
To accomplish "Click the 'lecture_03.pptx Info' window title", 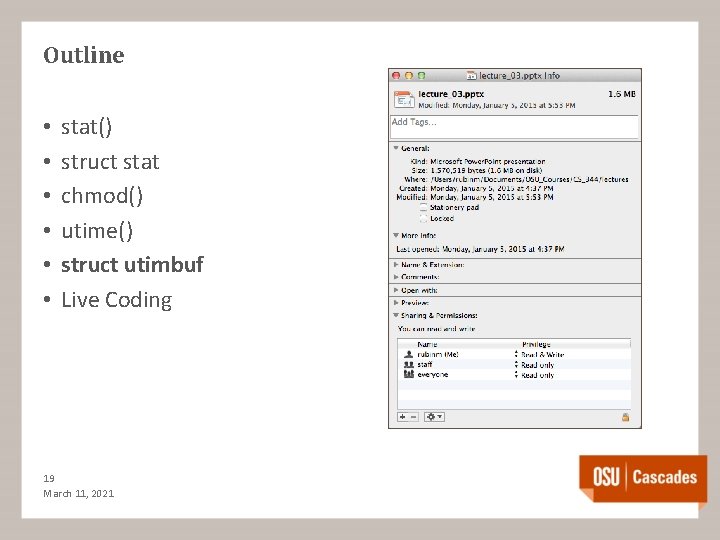I will 519,75.
